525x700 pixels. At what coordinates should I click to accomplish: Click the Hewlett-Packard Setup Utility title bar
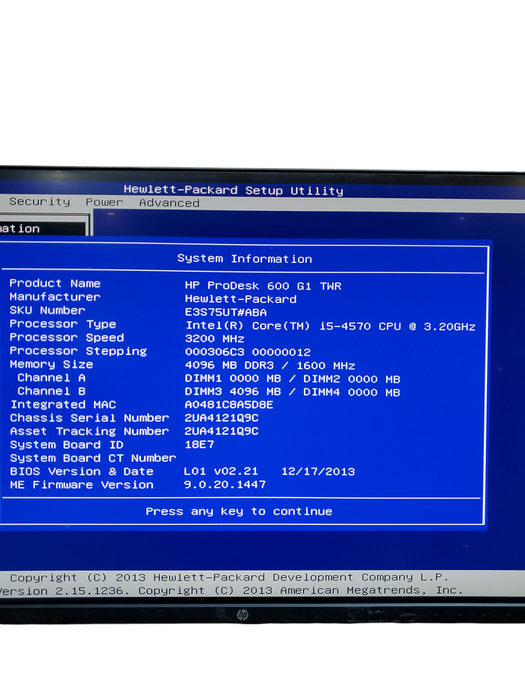233,190
